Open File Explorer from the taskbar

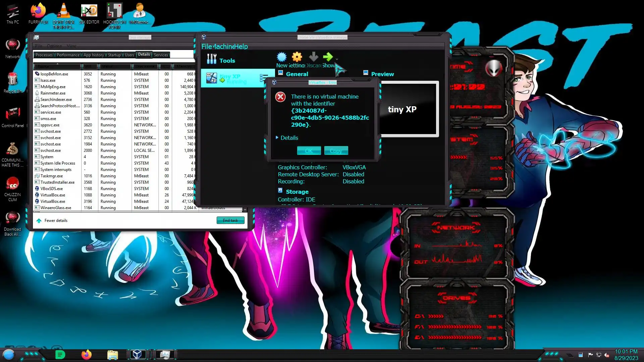click(x=112, y=355)
